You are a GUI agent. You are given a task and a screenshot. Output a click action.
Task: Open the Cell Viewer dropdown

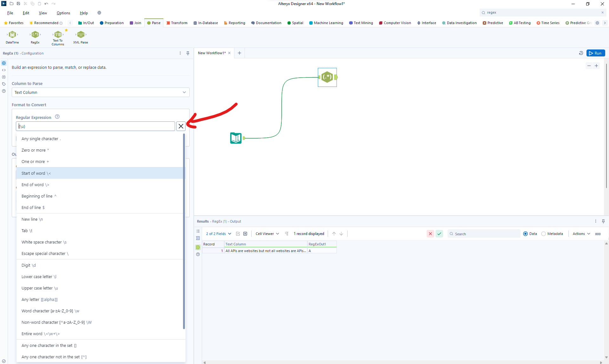pyautogui.click(x=267, y=234)
